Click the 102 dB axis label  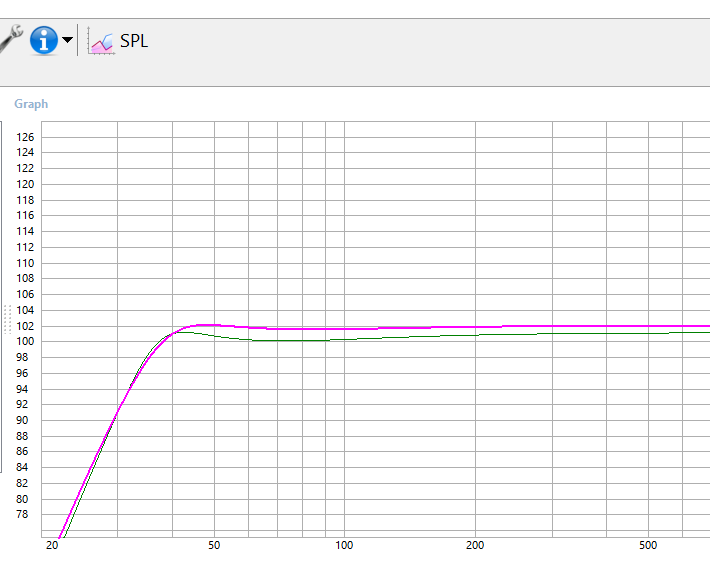click(25, 326)
